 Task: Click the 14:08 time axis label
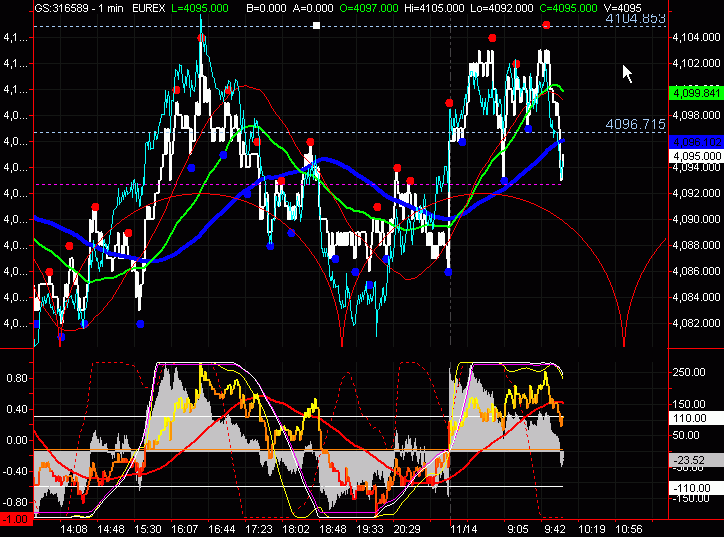tap(74, 530)
